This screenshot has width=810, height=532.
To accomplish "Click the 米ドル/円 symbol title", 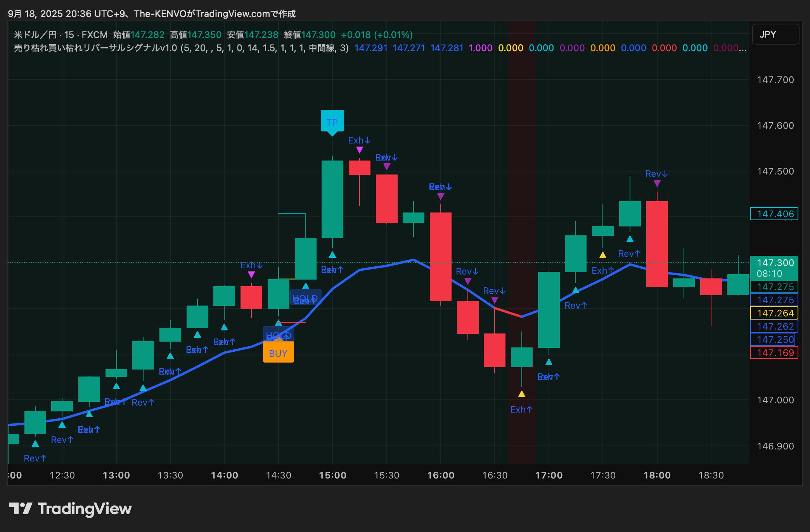I will coord(35,35).
